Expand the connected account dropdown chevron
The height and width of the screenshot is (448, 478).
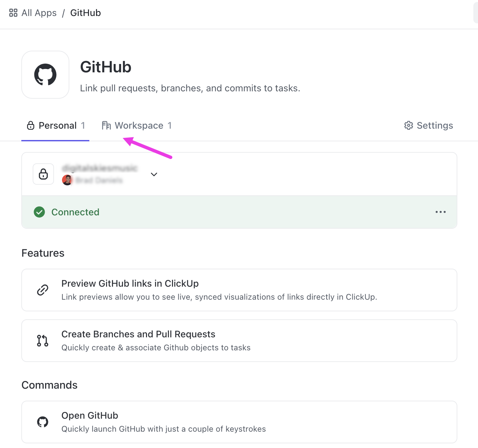[x=154, y=174]
